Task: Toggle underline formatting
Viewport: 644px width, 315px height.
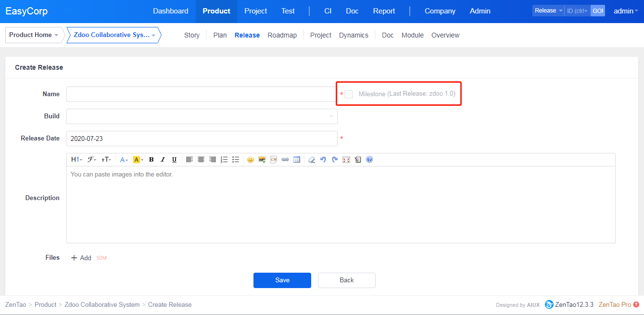Action: coord(174,160)
